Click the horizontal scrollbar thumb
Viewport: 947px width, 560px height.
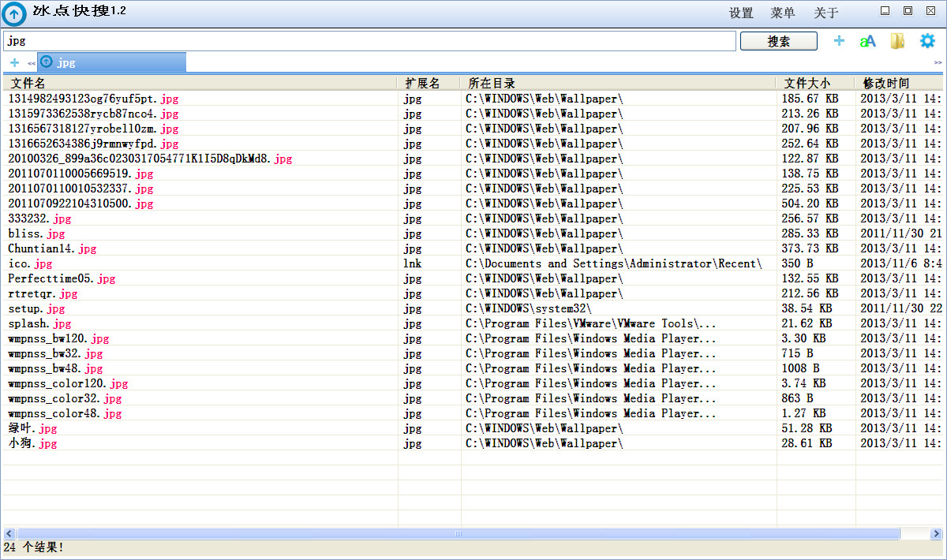458,534
